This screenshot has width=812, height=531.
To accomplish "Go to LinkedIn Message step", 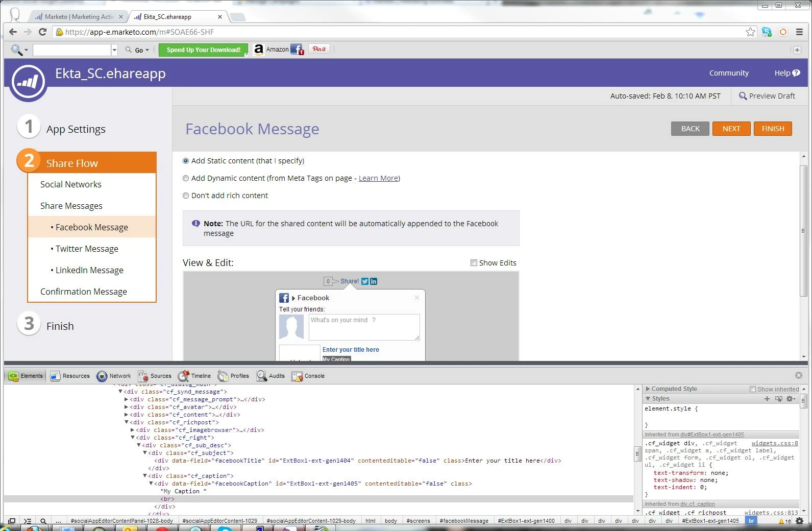I will point(89,270).
